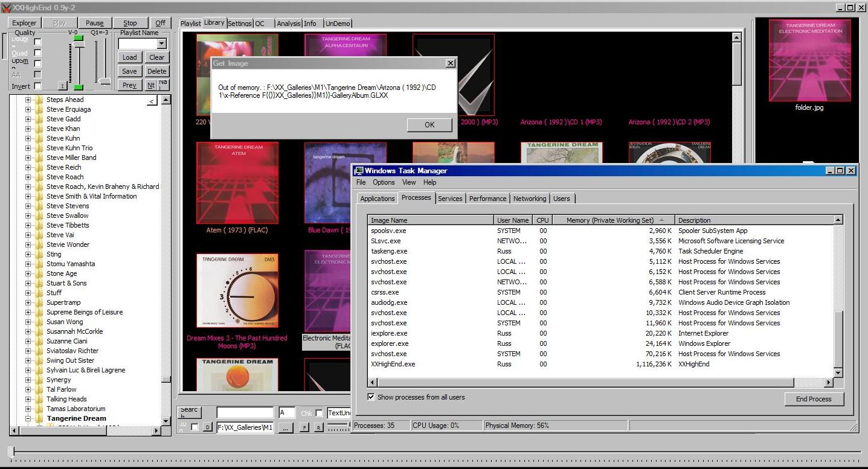Tick the checkbox left of D button
The height and width of the screenshot is (469, 868).
[x=194, y=427]
